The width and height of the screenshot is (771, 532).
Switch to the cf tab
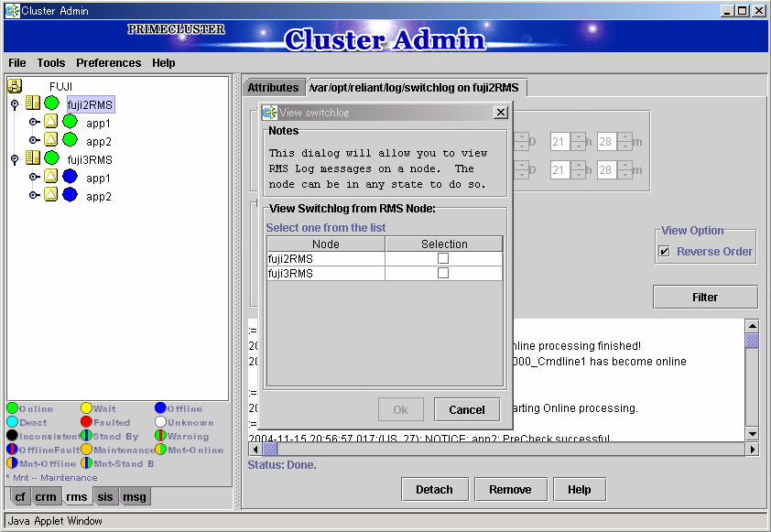20,497
